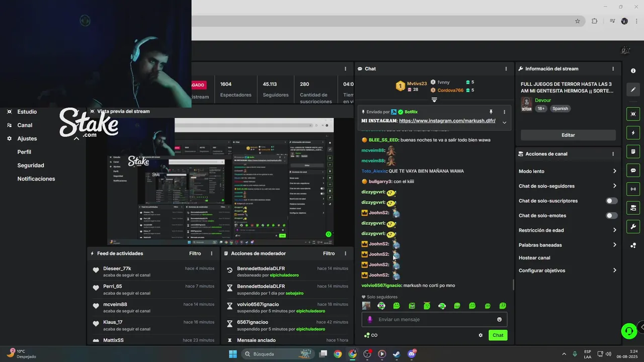
Task: Select Klaus_17 follow event row
Action: click(x=152, y=325)
